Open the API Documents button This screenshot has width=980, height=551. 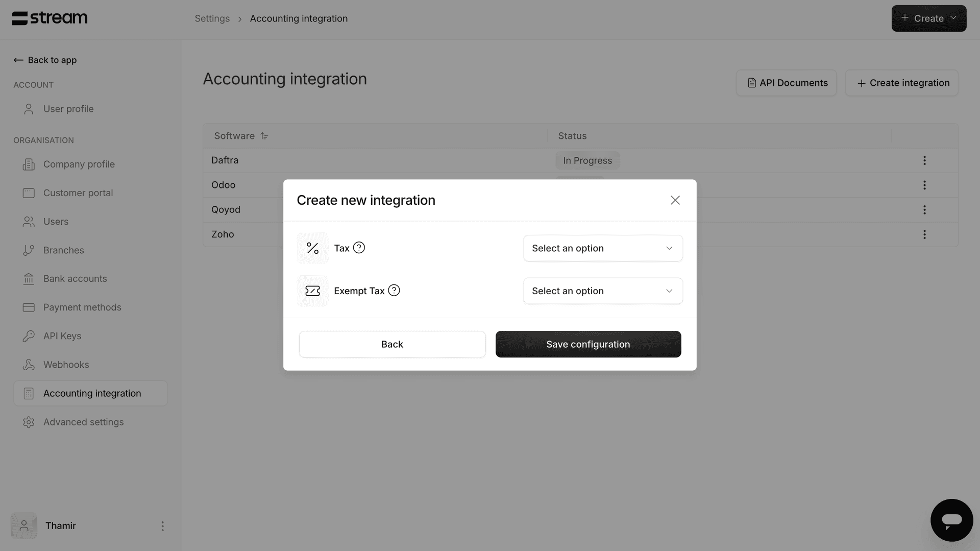pos(786,83)
